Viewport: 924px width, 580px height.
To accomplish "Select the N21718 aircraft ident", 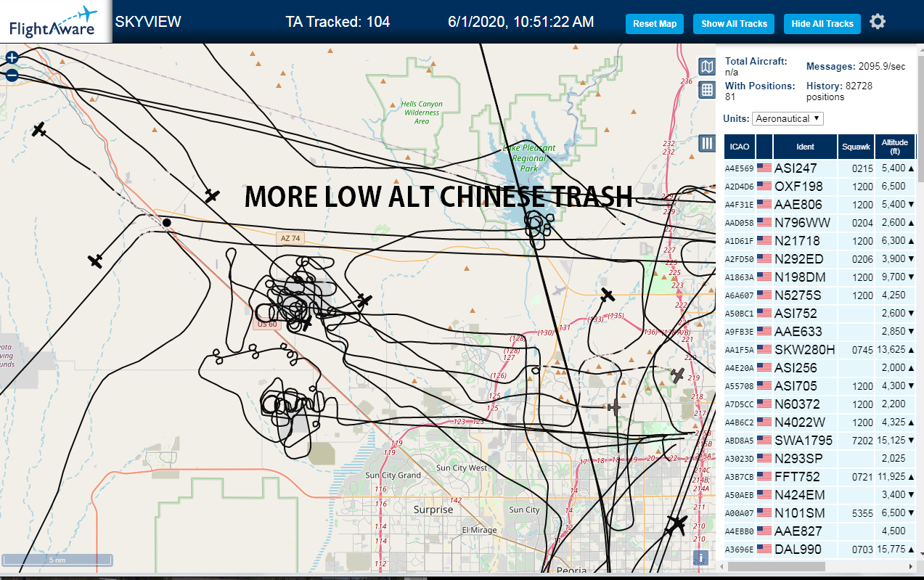I will click(797, 241).
